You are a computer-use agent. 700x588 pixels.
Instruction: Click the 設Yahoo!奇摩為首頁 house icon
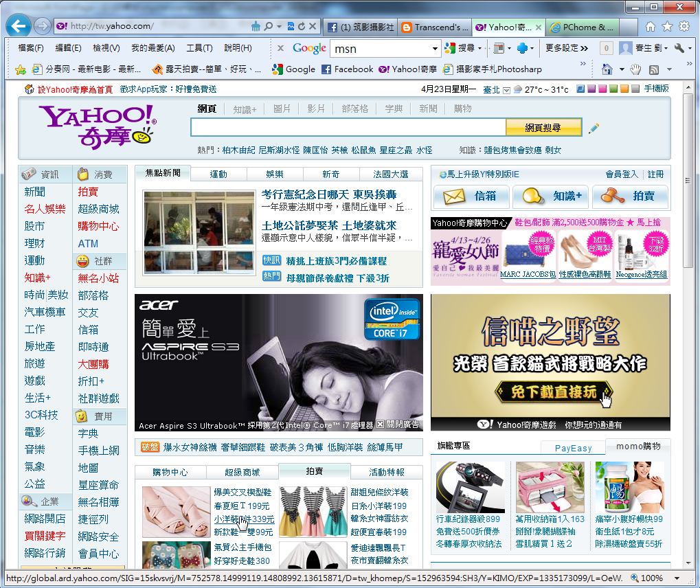click(x=30, y=89)
